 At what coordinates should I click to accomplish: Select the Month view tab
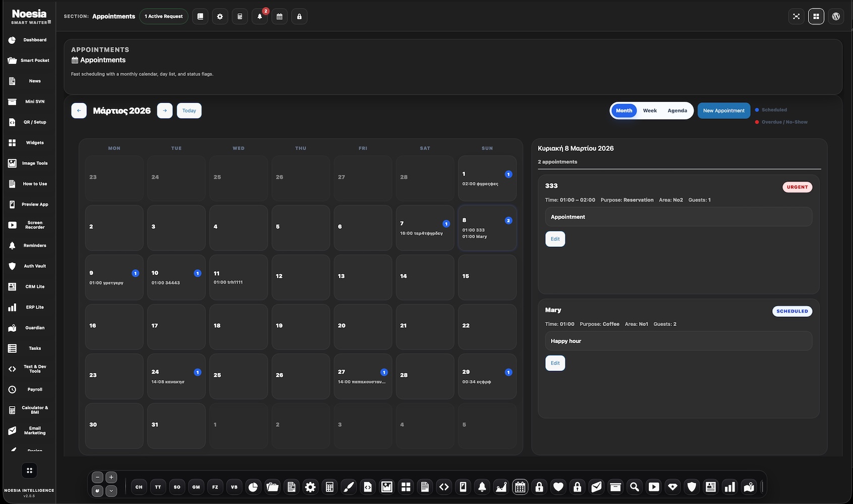pos(624,110)
